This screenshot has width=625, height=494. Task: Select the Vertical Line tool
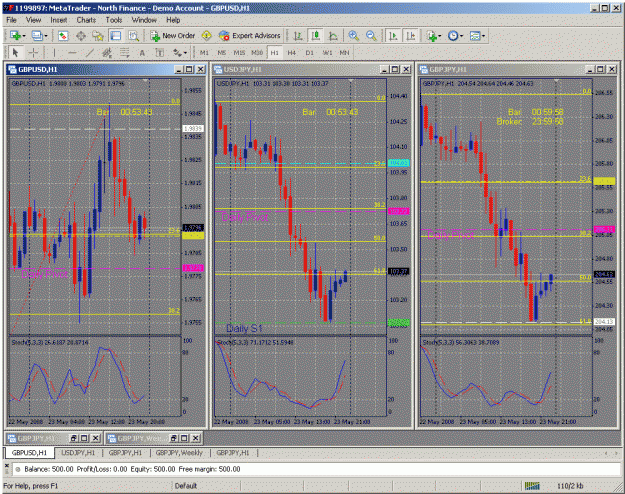[54, 53]
